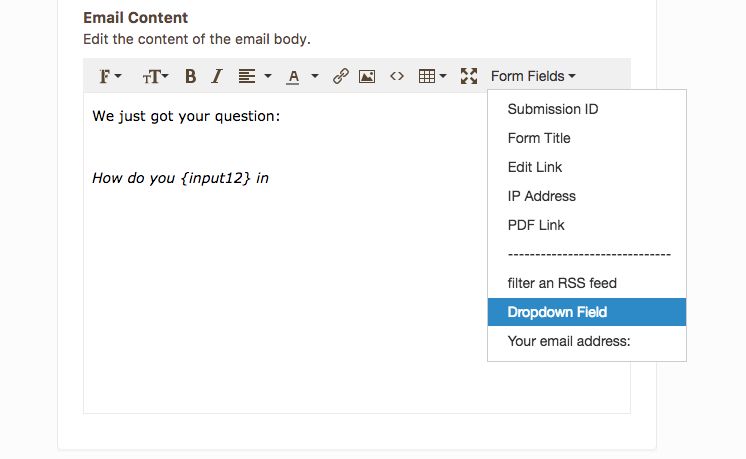Image resolution: width=746 pixels, height=459 pixels.
Task: Click the insert link icon
Action: (x=340, y=76)
